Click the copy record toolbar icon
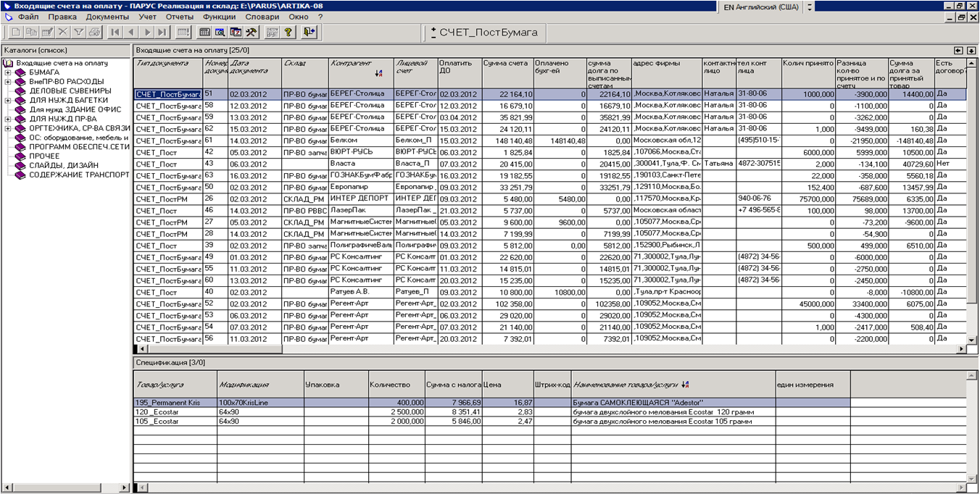Screen dimensions: 980x494 [31, 32]
